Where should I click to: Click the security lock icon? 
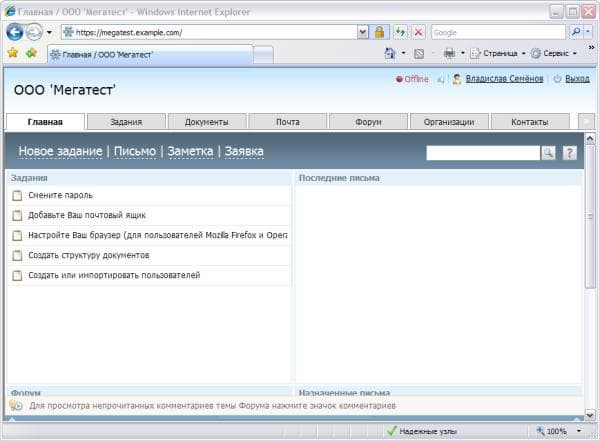click(380, 33)
